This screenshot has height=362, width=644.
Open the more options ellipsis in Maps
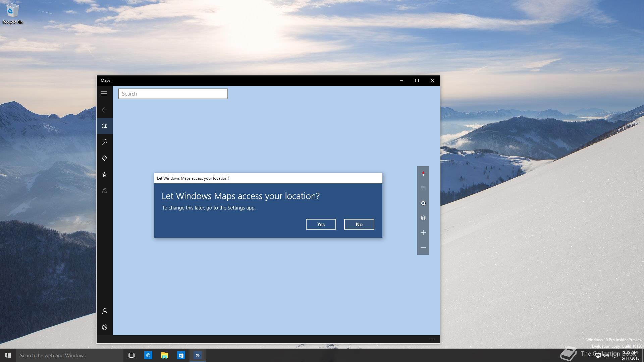(432, 340)
